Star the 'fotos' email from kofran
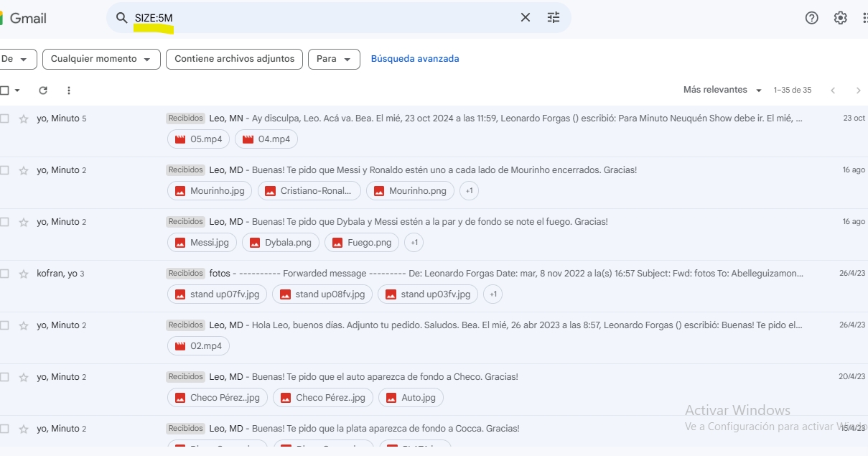The image size is (868, 456). (24, 274)
